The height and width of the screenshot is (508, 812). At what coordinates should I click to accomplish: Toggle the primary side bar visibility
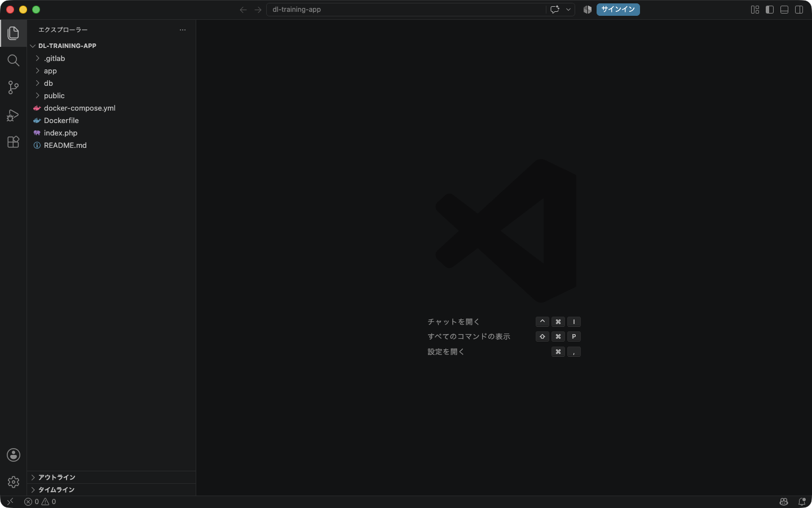770,10
